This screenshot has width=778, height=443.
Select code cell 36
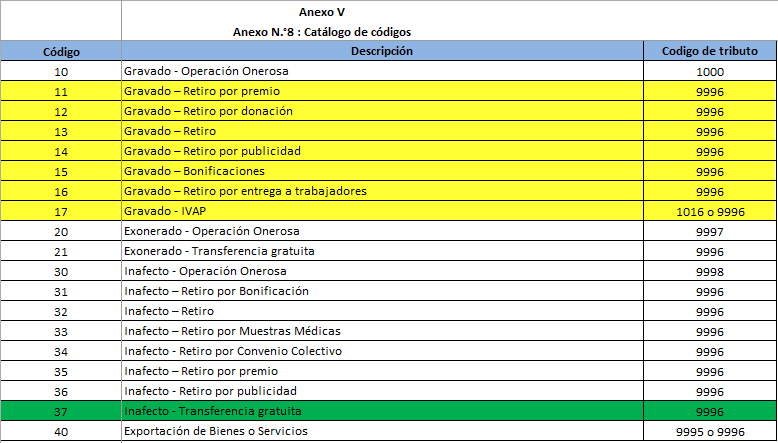pos(61,391)
